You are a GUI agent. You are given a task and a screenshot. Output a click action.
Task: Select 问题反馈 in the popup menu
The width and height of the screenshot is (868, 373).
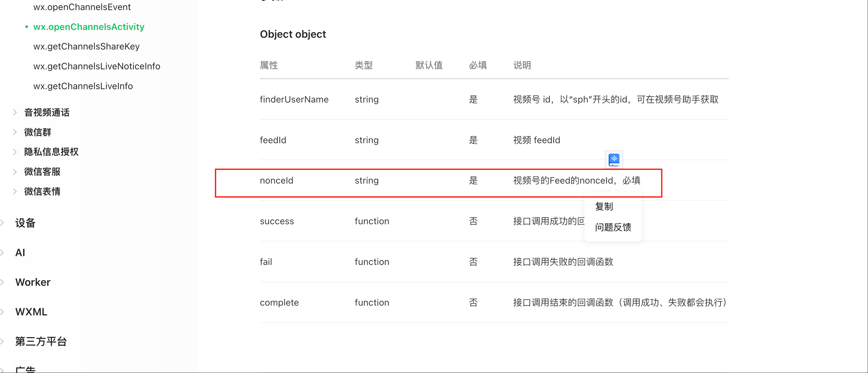click(x=613, y=227)
